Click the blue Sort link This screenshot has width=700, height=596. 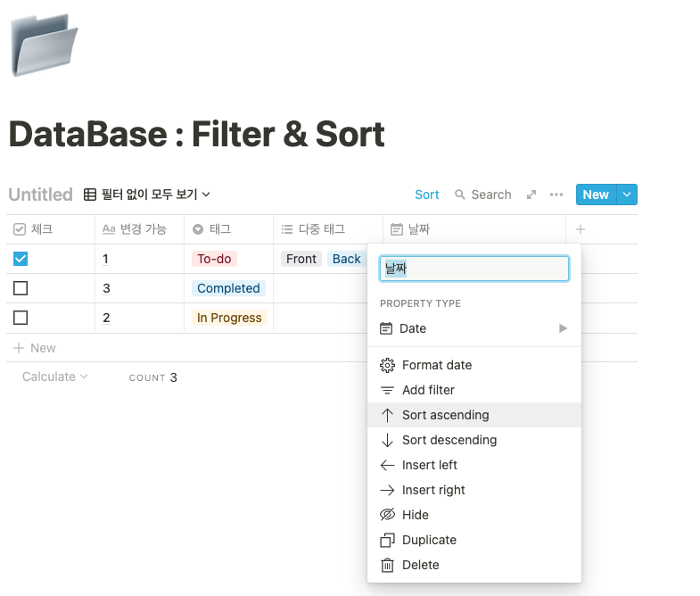point(427,195)
